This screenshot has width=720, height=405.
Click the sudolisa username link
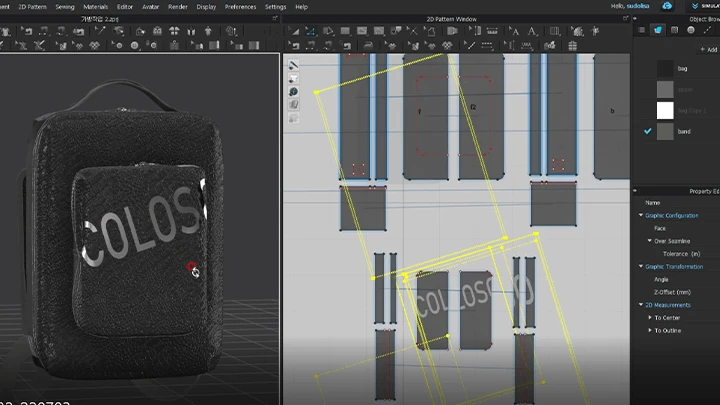tap(638, 6)
